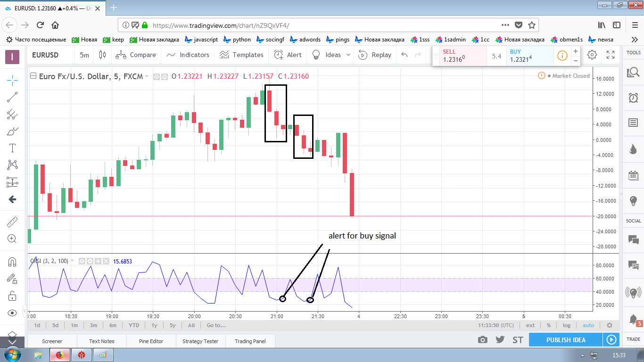The width and height of the screenshot is (644, 362).
Task: Increase order quantity with plus
Action: click(575, 51)
